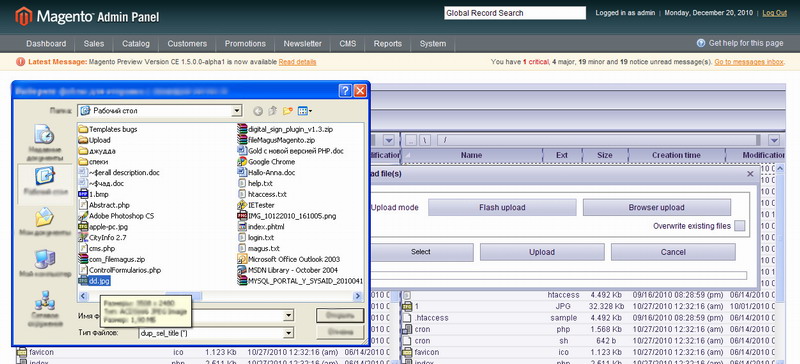Open Recent Documents in dialog places bar

(x=44, y=143)
